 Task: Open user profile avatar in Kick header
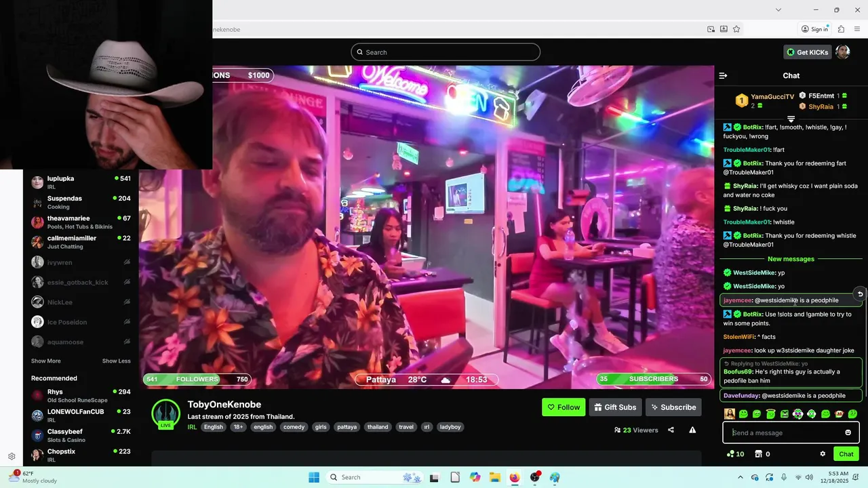[842, 52]
